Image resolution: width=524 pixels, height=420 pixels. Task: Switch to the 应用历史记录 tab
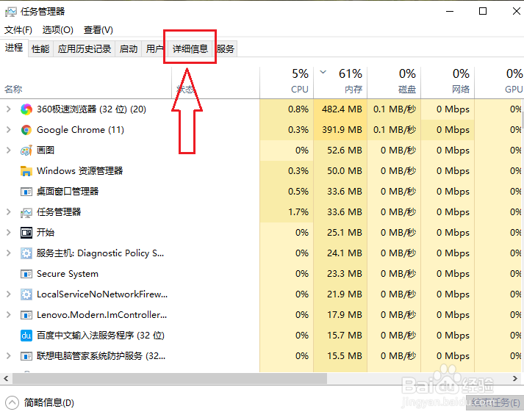pyautogui.click(x=85, y=49)
